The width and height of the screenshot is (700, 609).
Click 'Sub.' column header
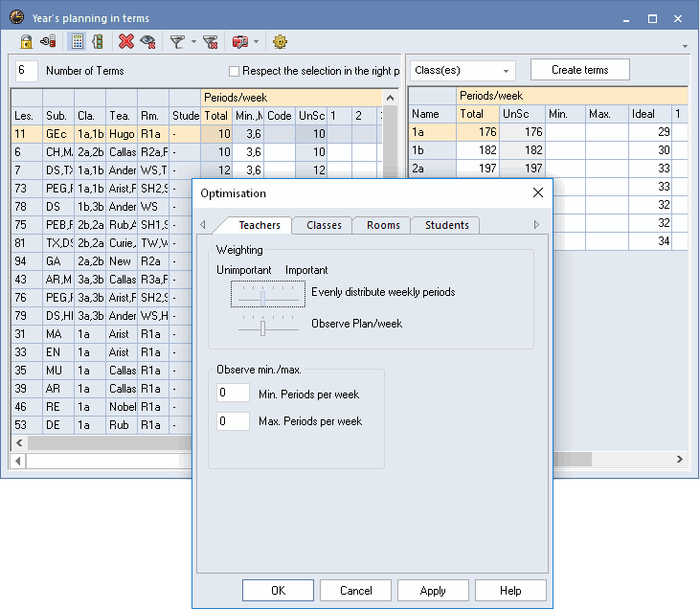[58, 116]
